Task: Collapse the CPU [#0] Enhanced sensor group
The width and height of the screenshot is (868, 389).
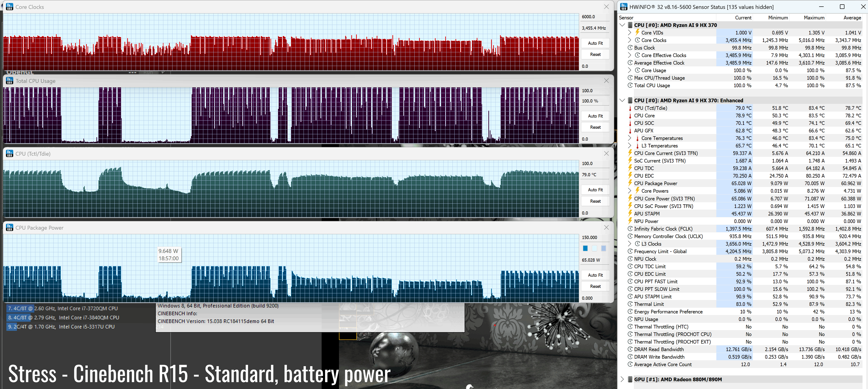Action: coord(622,100)
